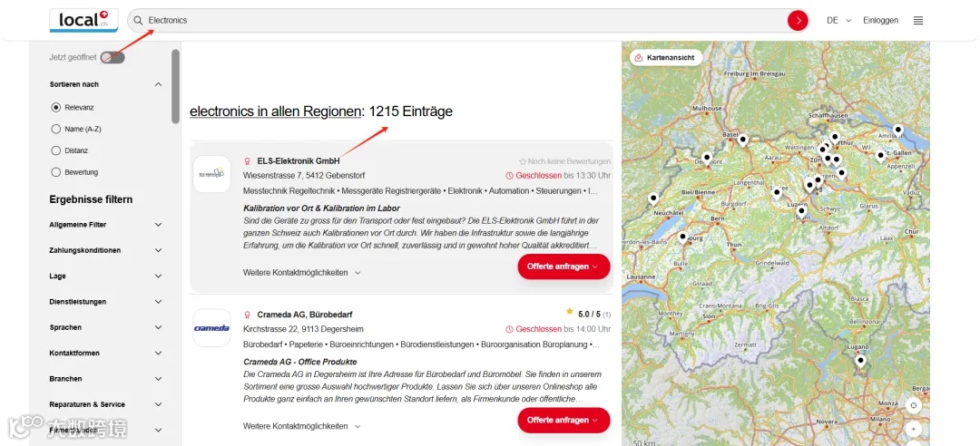The image size is (980, 446).
Task: Expand Weitere Kontaktmöglichkeiten for ELS-Elektronik
Action: (x=302, y=272)
